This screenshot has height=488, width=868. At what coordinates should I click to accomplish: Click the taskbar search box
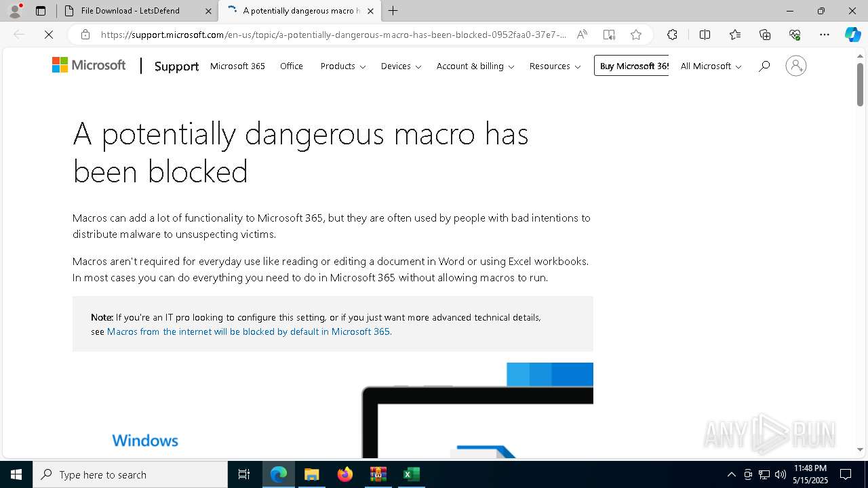pos(130,474)
